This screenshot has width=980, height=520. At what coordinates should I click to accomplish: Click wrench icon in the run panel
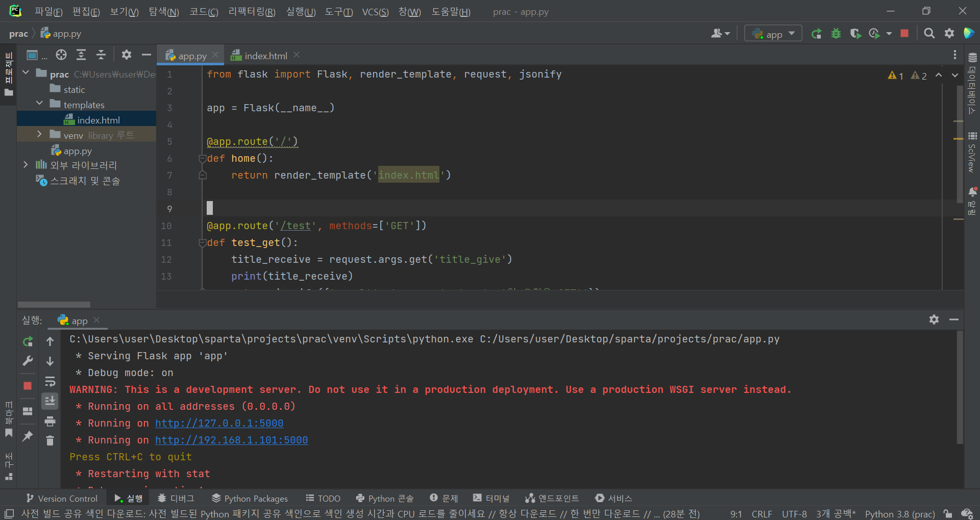(x=28, y=361)
